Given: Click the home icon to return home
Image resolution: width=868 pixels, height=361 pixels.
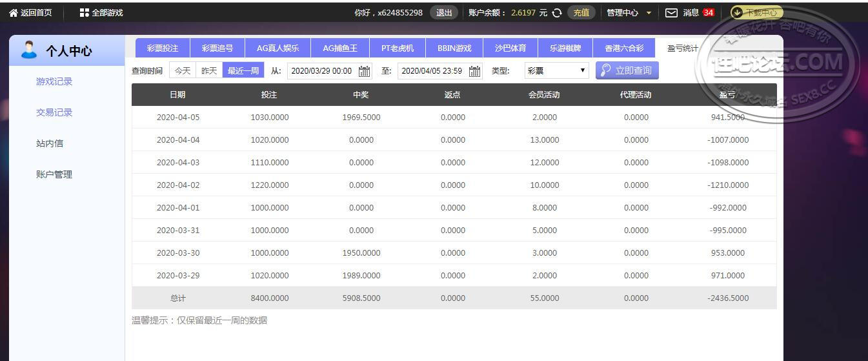Looking at the screenshot, I should (x=13, y=13).
